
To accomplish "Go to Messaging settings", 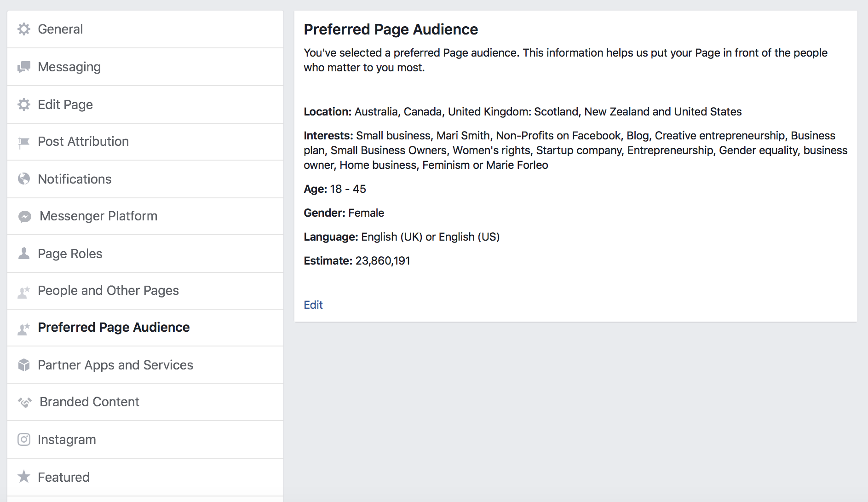I will click(145, 67).
